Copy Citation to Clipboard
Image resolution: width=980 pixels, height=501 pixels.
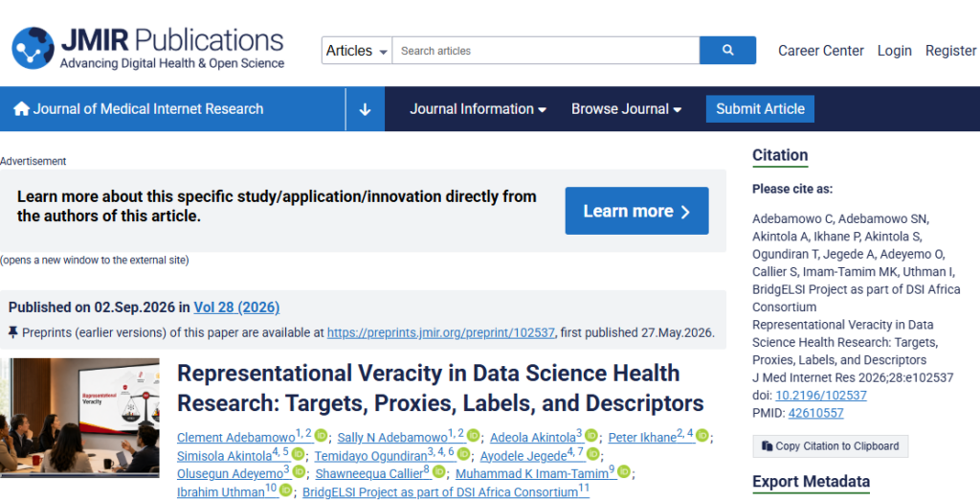[x=830, y=446]
